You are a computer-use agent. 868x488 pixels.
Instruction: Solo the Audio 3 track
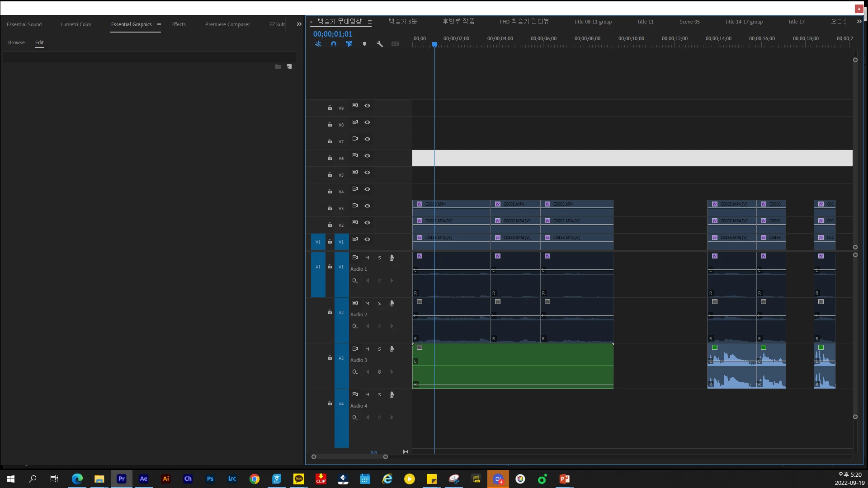(379, 349)
